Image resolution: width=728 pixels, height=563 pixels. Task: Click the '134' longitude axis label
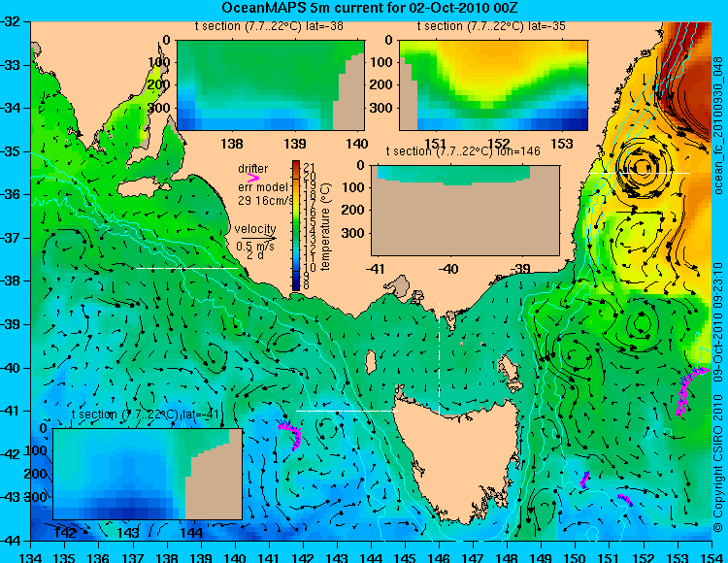point(31,557)
